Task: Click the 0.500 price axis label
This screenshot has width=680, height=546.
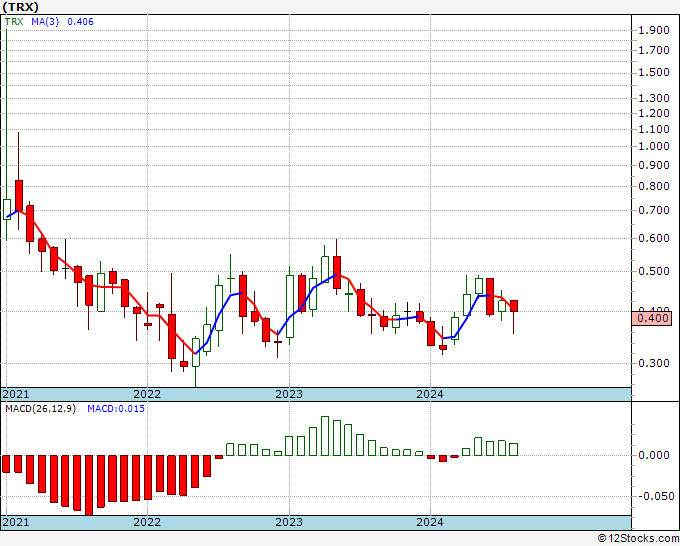Action: coord(654,271)
